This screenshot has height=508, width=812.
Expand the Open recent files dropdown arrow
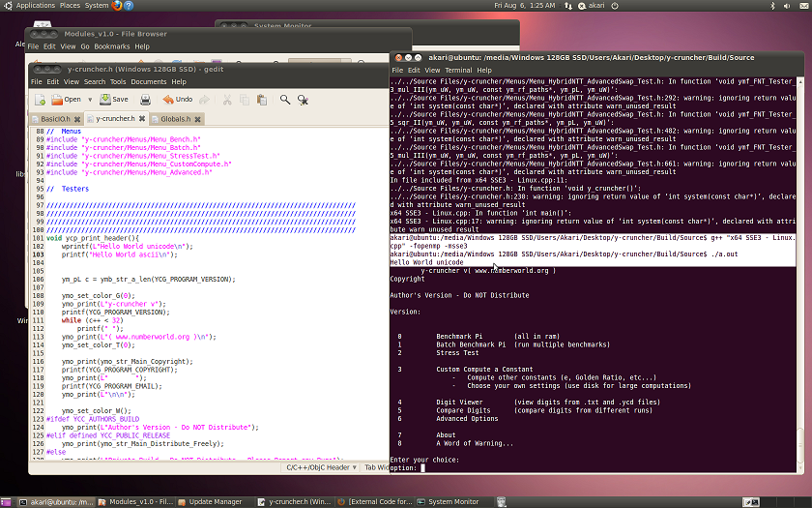click(89, 100)
